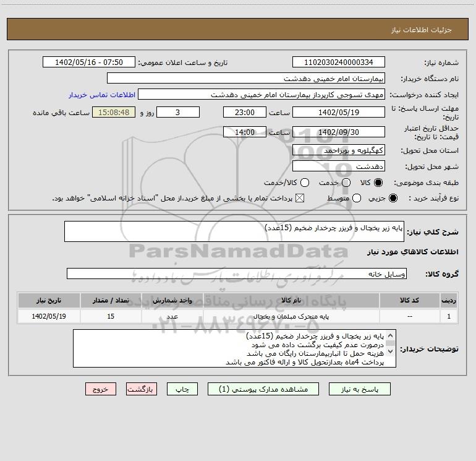Click مشاهده مدارک پیوستی (1) button
The image size is (476, 461).
pos(263,389)
